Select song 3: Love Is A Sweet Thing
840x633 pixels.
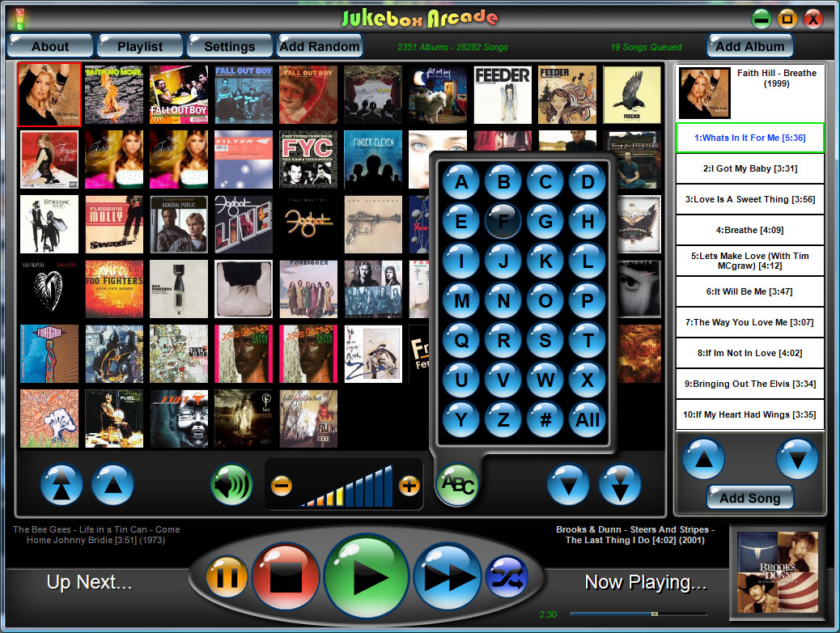[750, 199]
